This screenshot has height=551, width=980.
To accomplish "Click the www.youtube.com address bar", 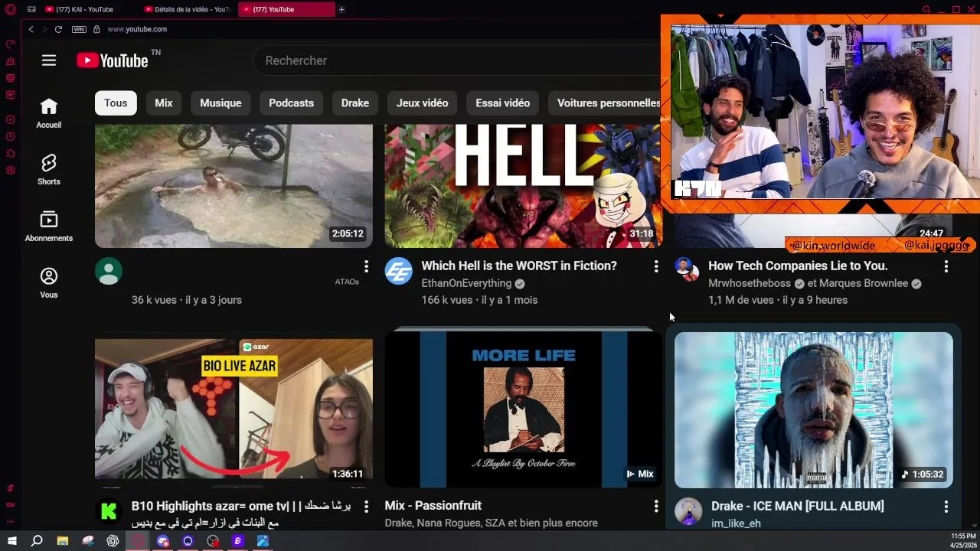I will [137, 29].
